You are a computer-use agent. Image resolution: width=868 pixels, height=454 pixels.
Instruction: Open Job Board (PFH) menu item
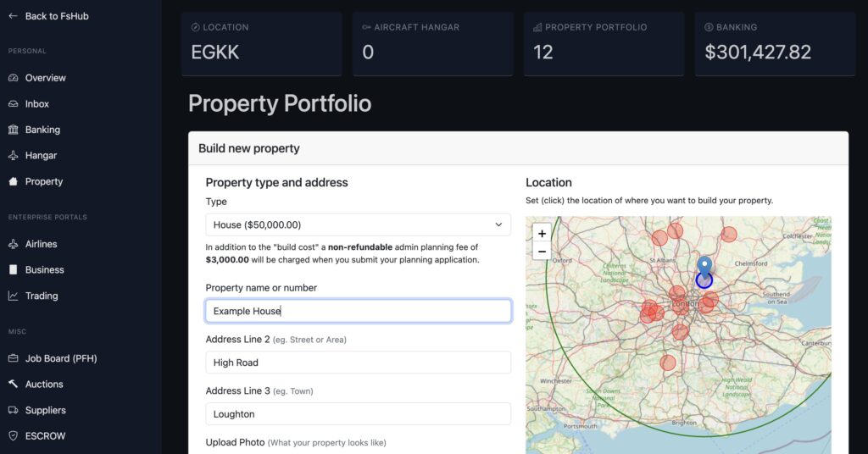(x=60, y=358)
